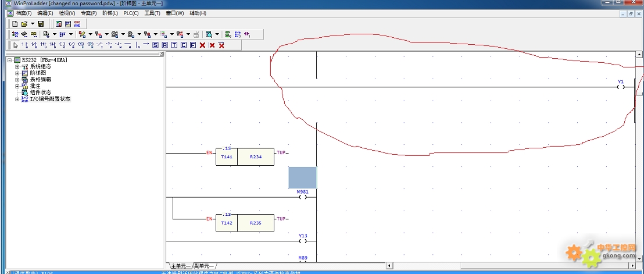Insert Counter function (C button)

coord(183,45)
